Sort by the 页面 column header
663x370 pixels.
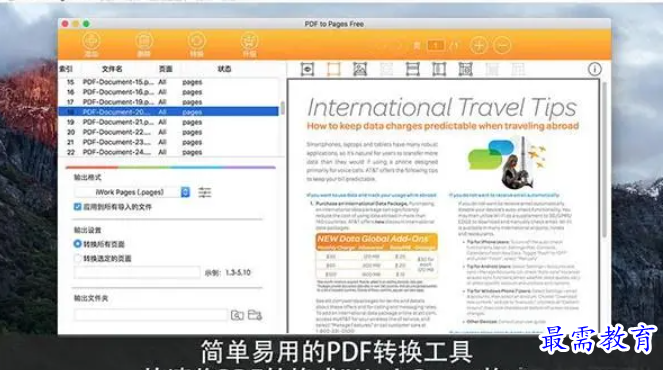(166, 69)
